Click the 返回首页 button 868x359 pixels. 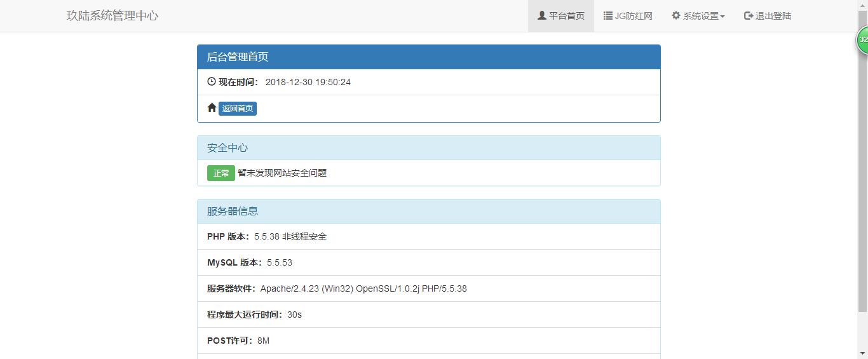coord(238,108)
